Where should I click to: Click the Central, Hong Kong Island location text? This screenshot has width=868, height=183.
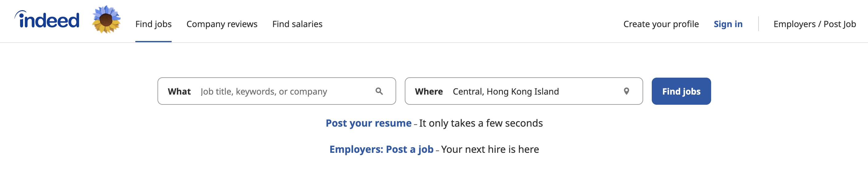point(505,91)
